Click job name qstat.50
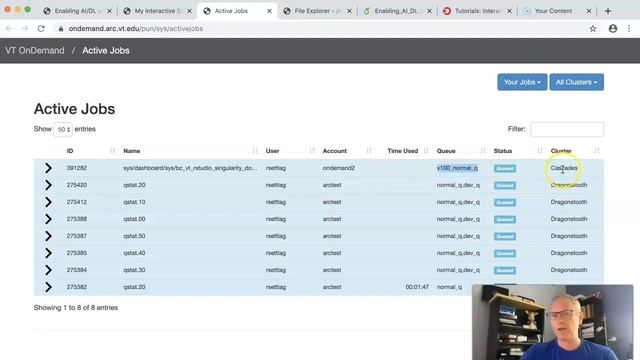 click(x=134, y=236)
